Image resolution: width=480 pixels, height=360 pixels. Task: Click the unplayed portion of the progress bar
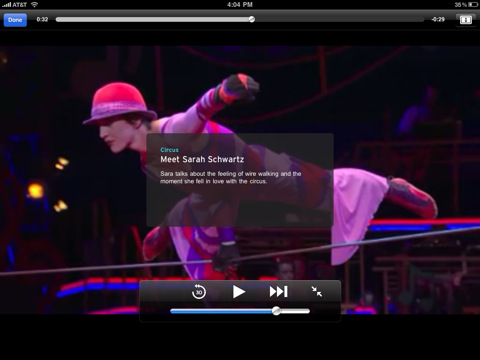[x=339, y=19]
